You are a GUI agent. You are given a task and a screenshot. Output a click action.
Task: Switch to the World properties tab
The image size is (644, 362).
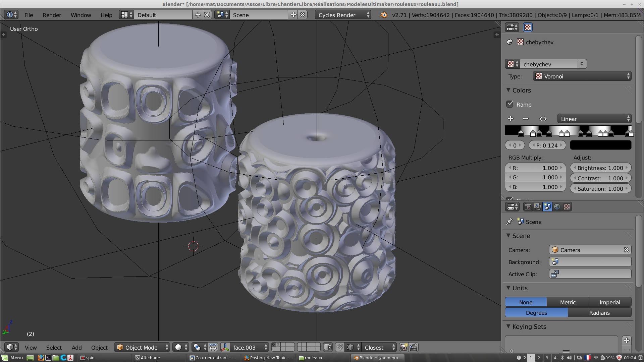point(557,207)
